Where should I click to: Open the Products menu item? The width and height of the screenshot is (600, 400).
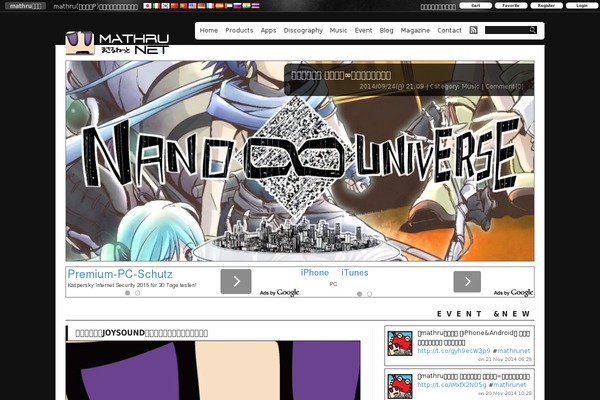pyautogui.click(x=239, y=30)
